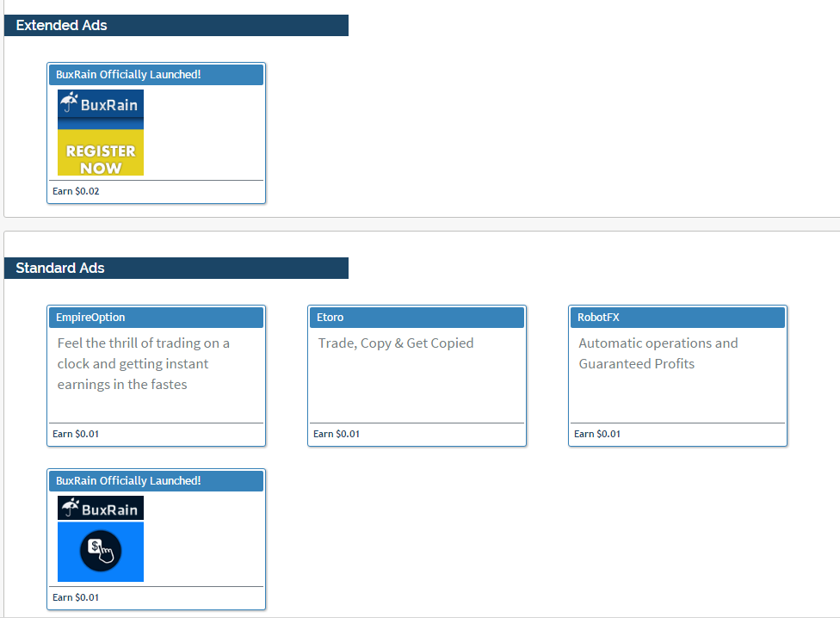
Task: Click Earn $0.01 under EmpireOption
Action: pyautogui.click(x=76, y=434)
